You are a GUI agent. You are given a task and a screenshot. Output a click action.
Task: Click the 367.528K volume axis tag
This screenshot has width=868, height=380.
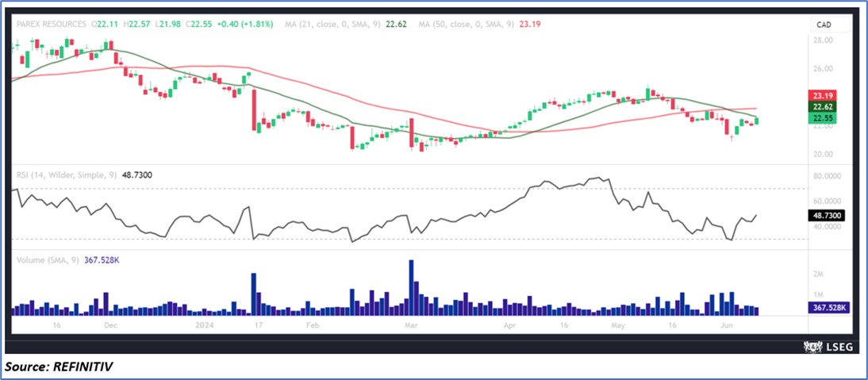[828, 308]
